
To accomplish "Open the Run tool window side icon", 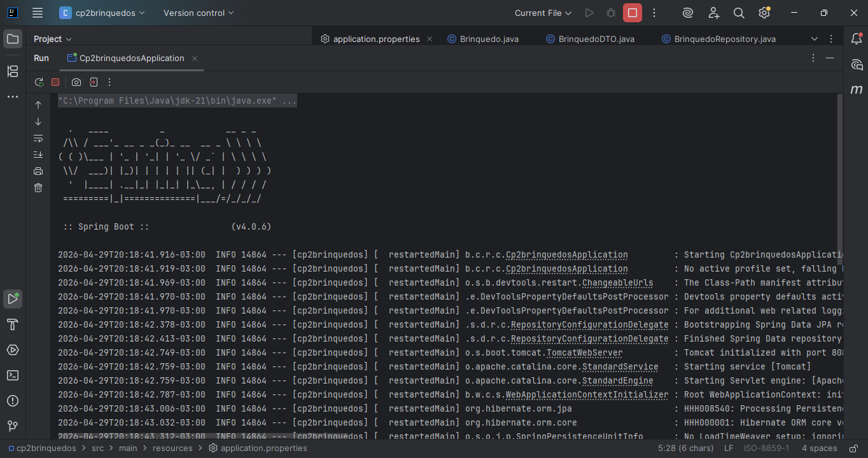I will click(13, 298).
